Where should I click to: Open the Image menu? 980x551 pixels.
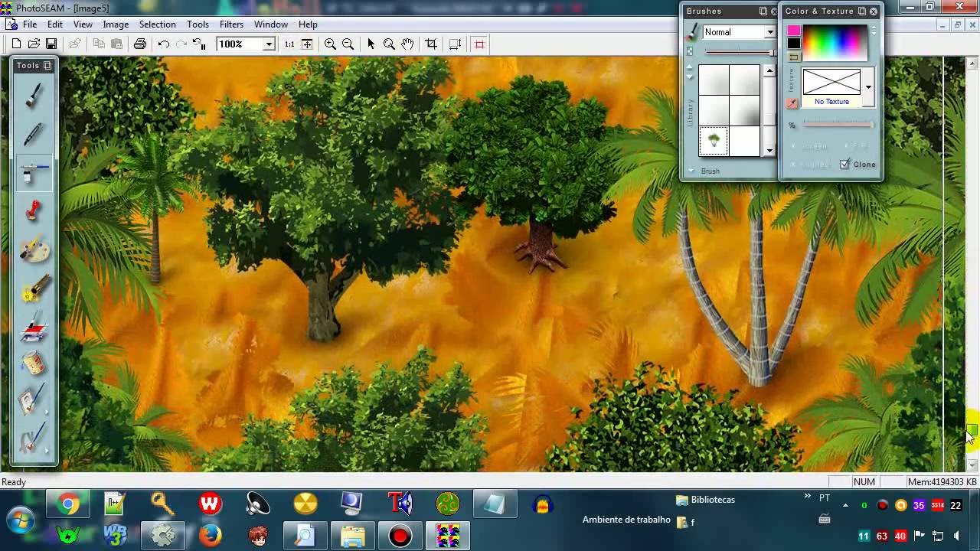[116, 24]
